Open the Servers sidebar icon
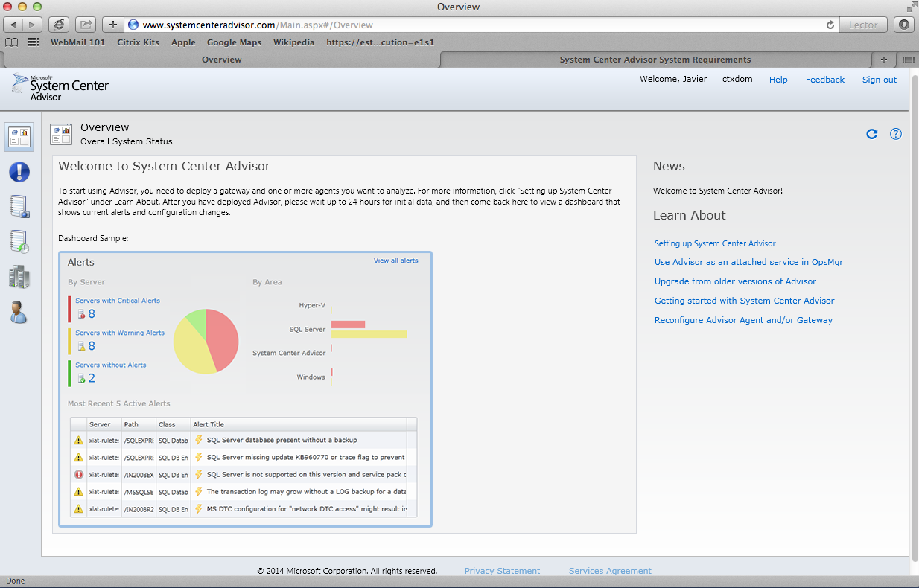This screenshot has width=919, height=588. (19, 276)
